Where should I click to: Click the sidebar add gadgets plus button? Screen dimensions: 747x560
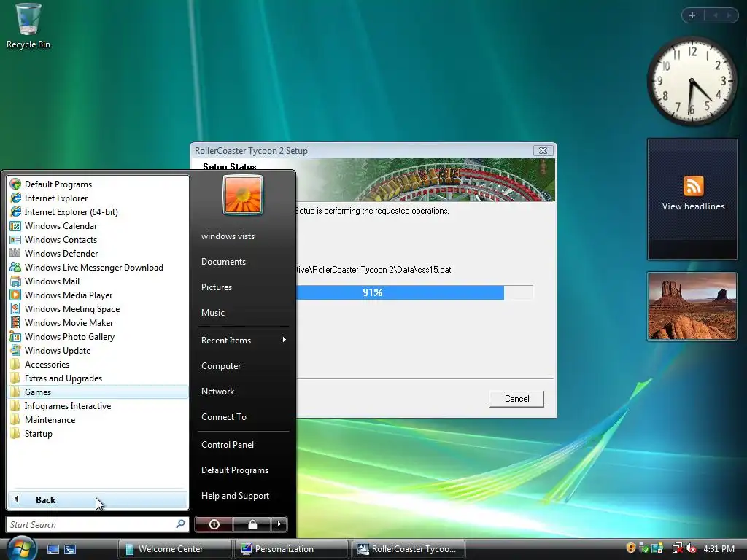click(x=692, y=15)
